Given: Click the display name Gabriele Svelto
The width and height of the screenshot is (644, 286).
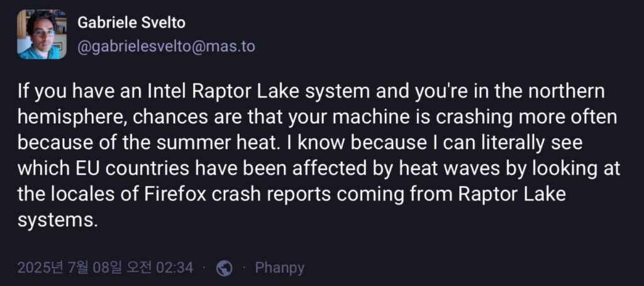Looking at the screenshot, I should 131,23.
